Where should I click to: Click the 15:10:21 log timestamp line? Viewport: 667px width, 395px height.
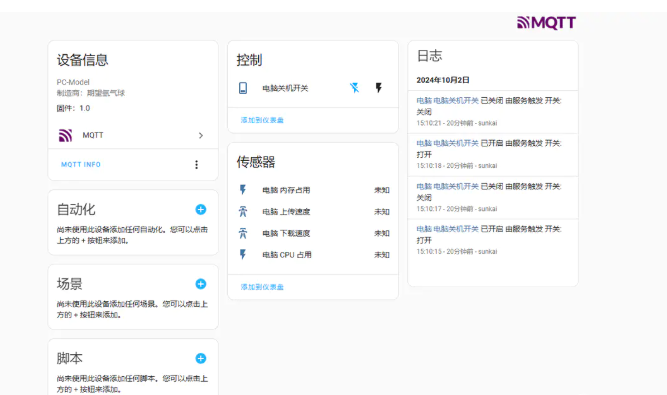tap(456, 123)
